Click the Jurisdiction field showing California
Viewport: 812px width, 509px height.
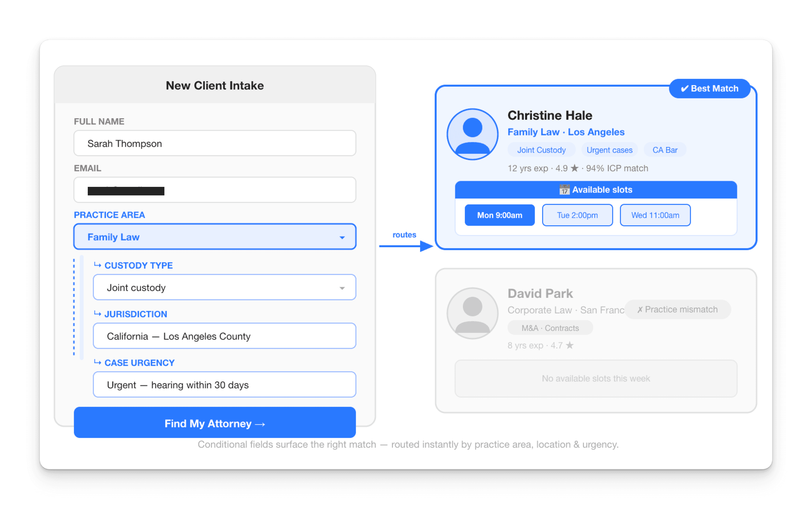click(224, 336)
